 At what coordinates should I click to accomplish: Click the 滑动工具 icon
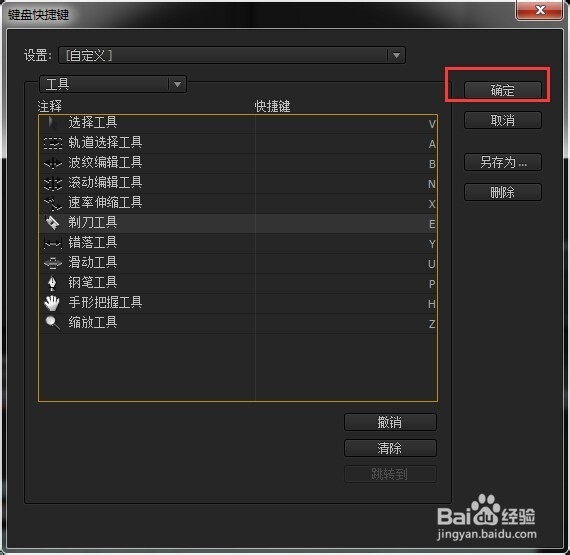coord(53,263)
